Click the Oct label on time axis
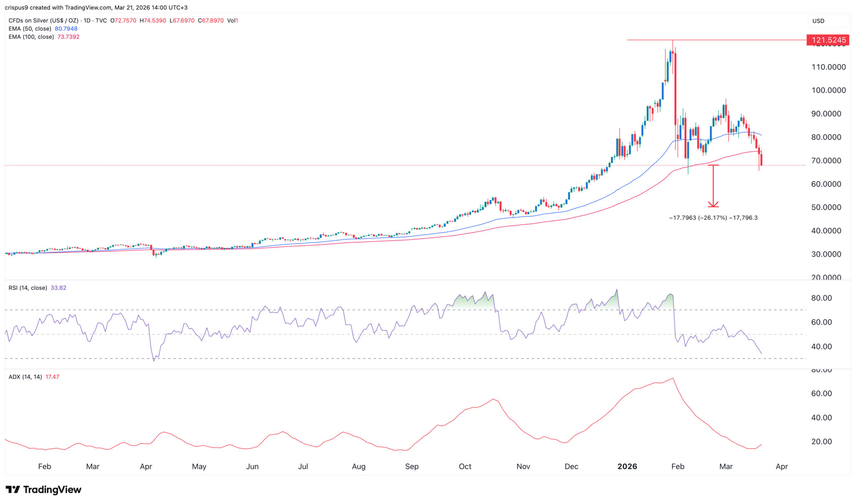The height and width of the screenshot is (504, 856). pos(465,466)
